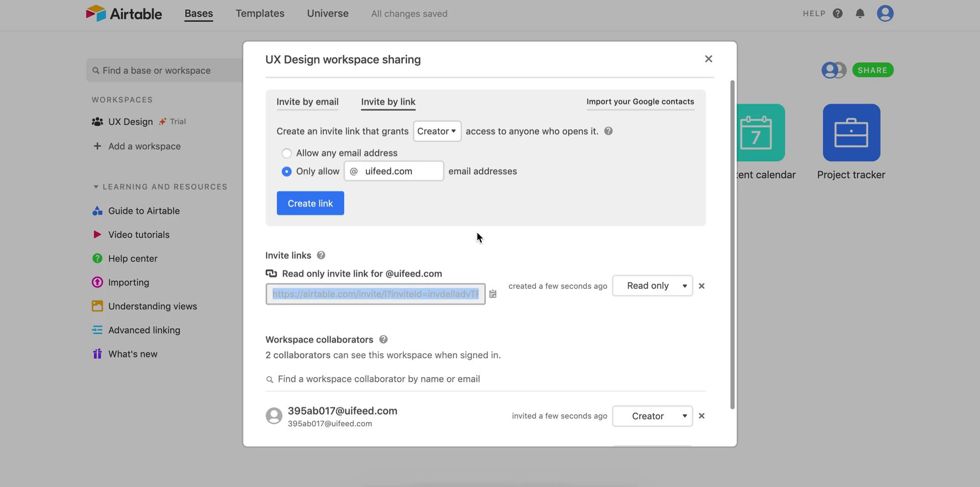This screenshot has width=980, height=487.
Task: Go to the Templates tab
Action: point(260,14)
